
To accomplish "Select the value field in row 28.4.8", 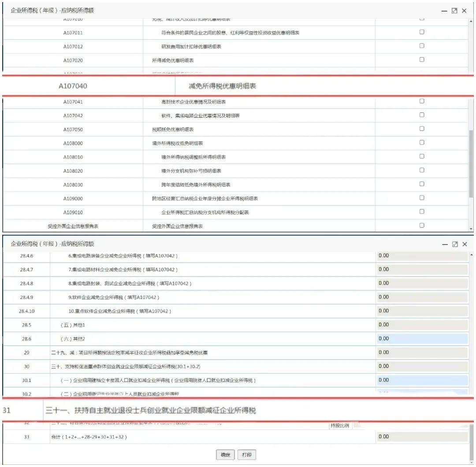I will pos(422,283).
